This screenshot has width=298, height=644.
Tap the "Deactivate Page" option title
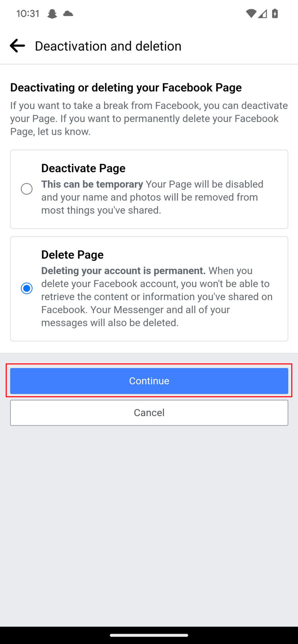point(83,168)
